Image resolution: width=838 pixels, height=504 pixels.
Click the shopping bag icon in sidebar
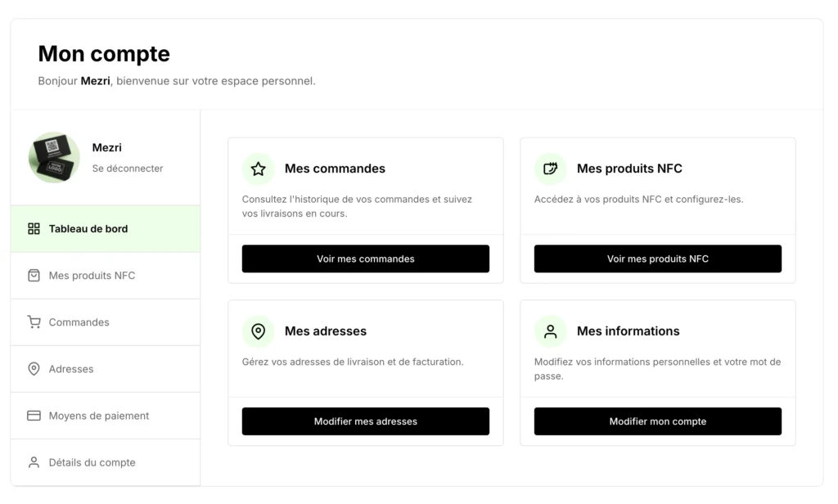[x=34, y=276]
